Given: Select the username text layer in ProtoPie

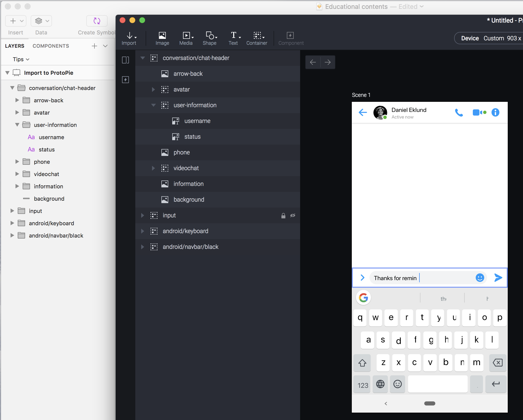Looking at the screenshot, I should 197,121.
